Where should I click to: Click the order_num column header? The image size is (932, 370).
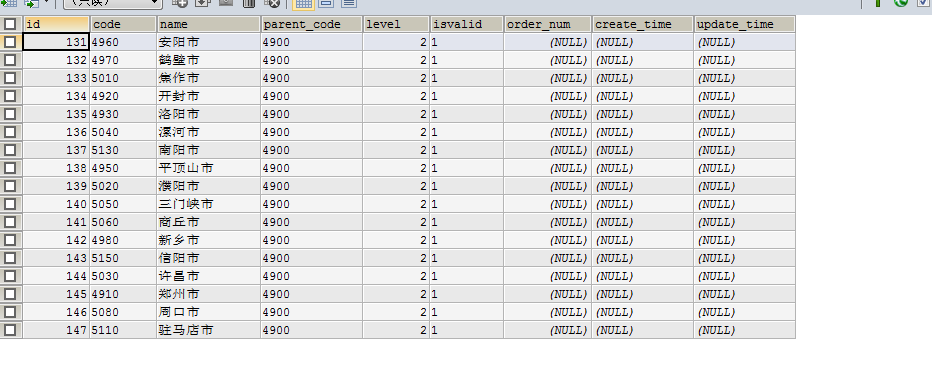click(x=547, y=24)
